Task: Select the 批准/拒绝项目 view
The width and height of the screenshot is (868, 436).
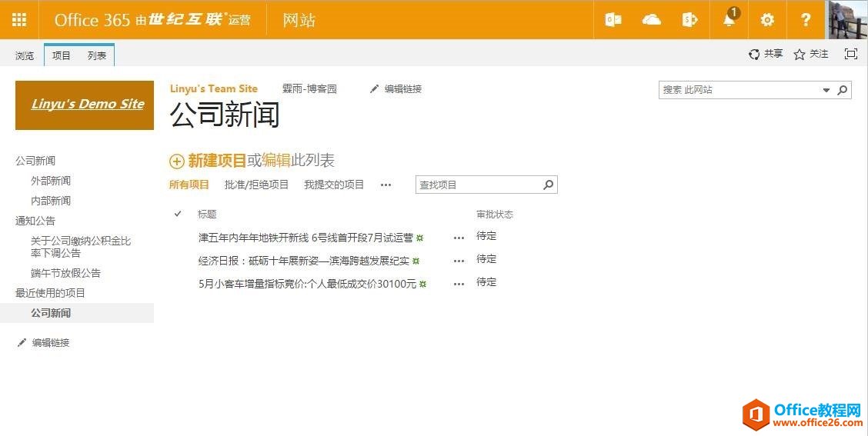Action: (256, 185)
